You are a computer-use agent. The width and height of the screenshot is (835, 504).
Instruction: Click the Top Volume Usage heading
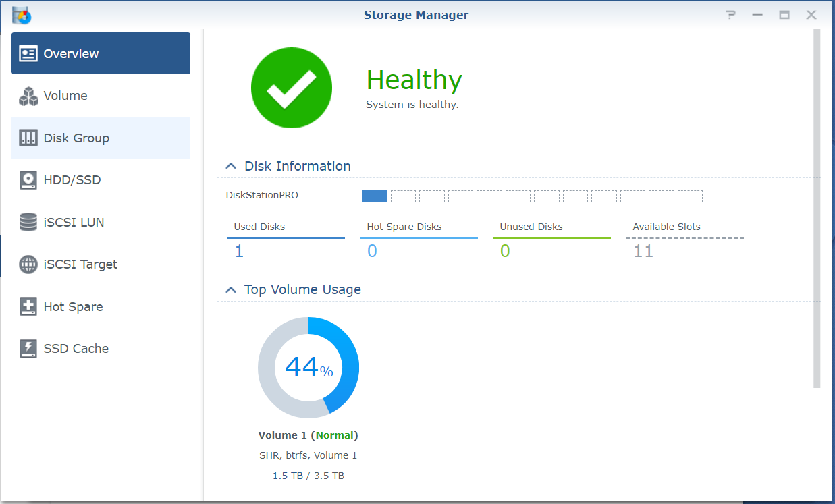coord(302,289)
